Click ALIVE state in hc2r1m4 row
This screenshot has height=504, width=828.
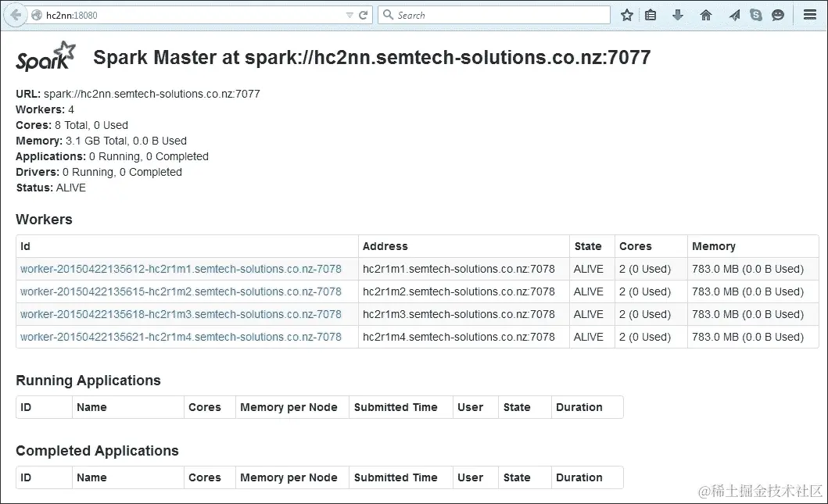[x=588, y=338]
